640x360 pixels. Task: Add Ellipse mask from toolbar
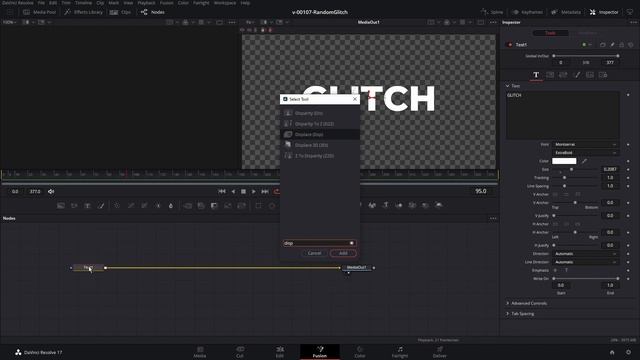(272, 206)
